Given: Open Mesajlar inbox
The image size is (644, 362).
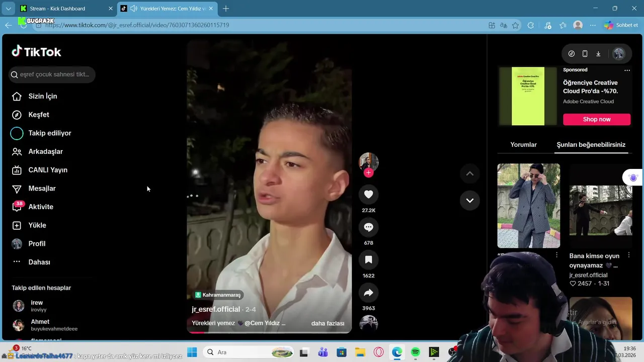Looking at the screenshot, I should coord(34,189).
